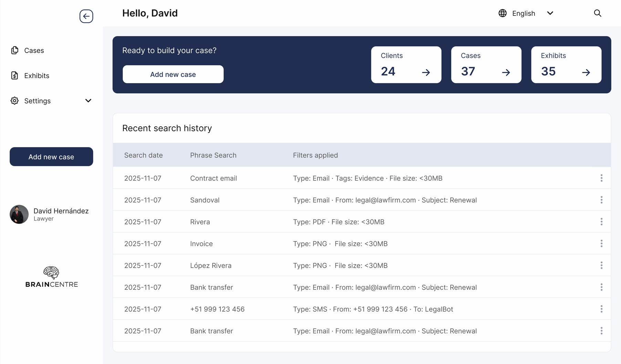
Task: Click Type: PDF · File size filter text
Action: pos(338,222)
